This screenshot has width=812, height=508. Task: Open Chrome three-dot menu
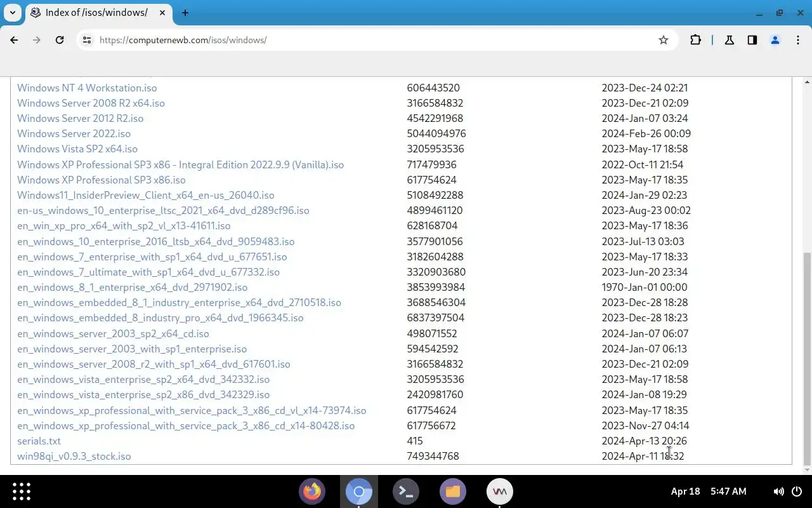tap(798, 40)
